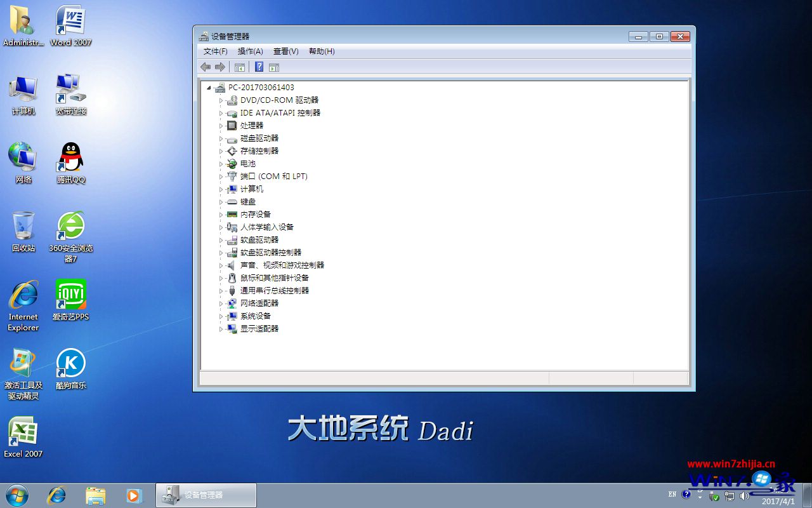Screen dimensions: 812x508
Task: Expand the 电池 node
Action: click(x=221, y=164)
